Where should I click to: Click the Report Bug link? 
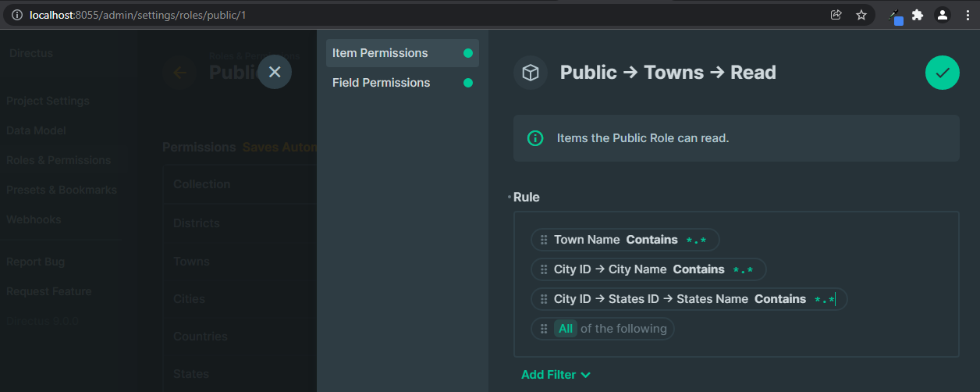[36, 262]
